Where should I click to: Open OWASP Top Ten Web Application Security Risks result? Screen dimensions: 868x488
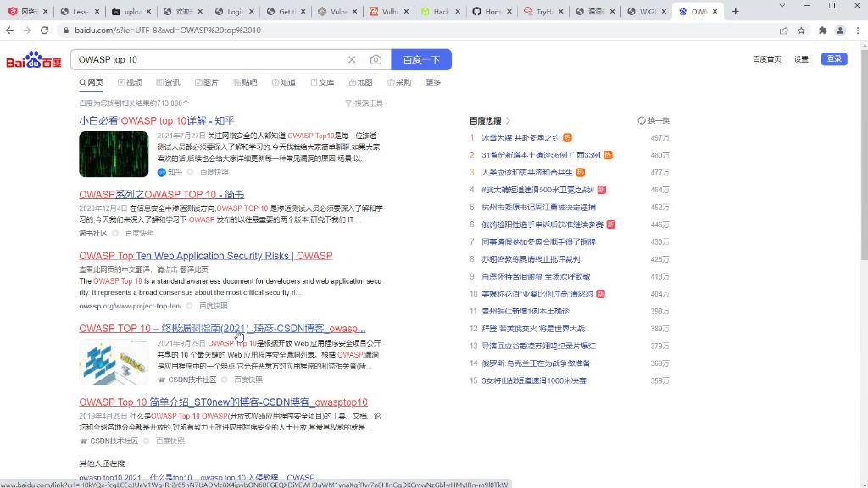(205, 256)
